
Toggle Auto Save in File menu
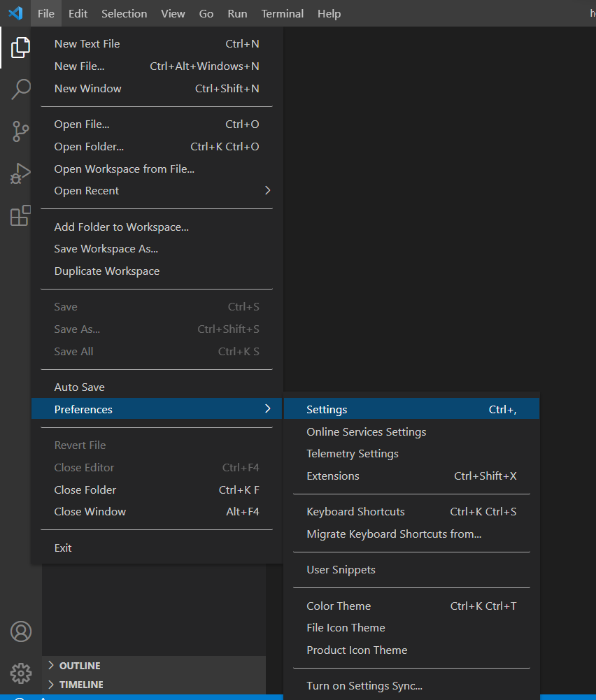pos(80,387)
